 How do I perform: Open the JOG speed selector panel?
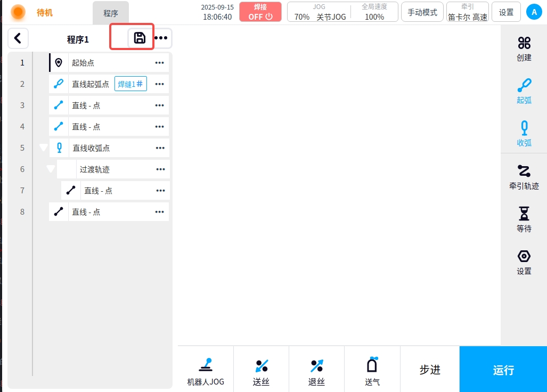point(320,12)
